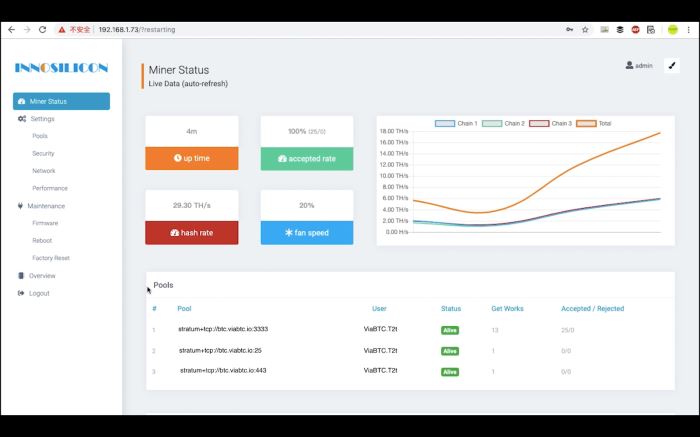Click the red AdBlock extension icon
Screen dimensions: 700x437
pos(635,29)
